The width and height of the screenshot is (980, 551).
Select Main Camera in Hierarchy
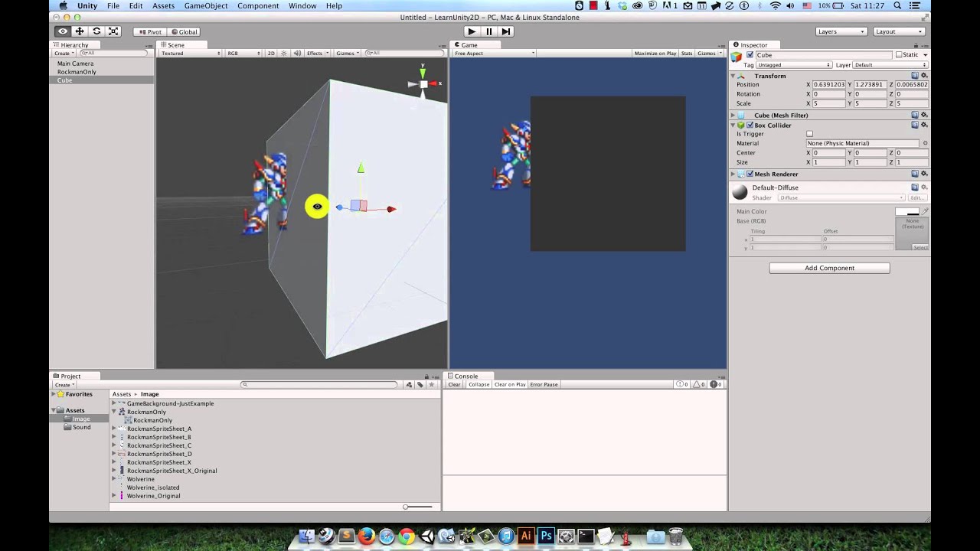75,64
